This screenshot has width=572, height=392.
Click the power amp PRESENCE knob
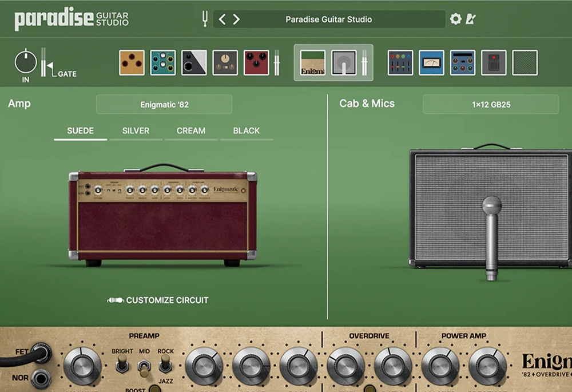tap(487, 366)
